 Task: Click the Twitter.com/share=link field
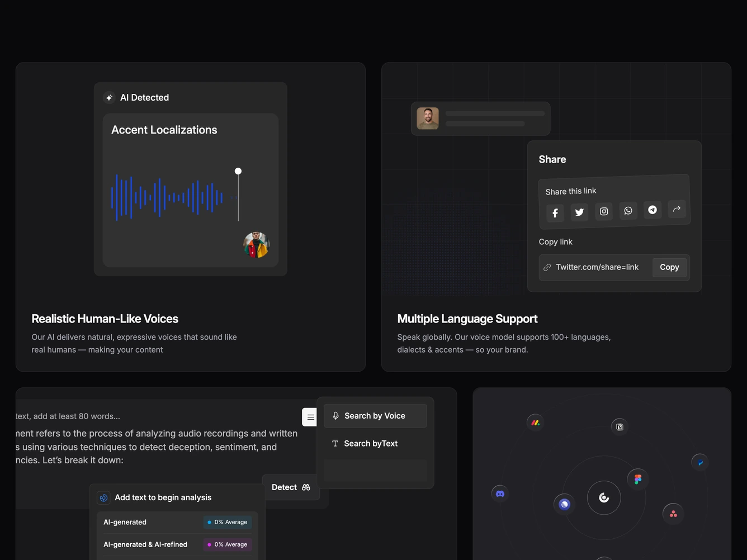tap(596, 267)
